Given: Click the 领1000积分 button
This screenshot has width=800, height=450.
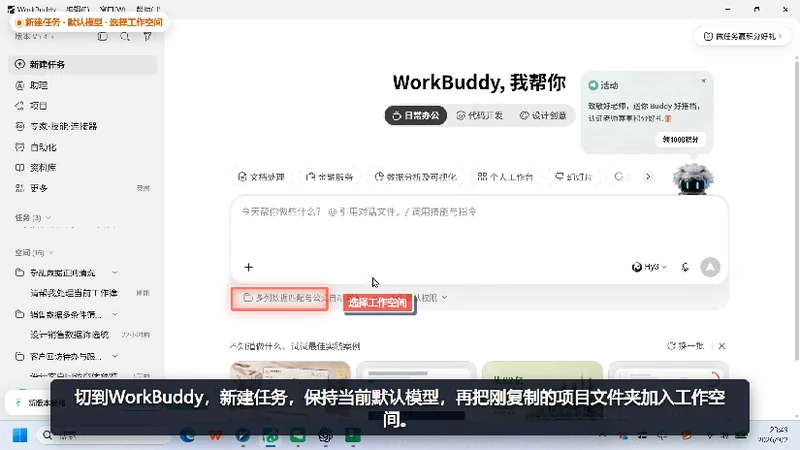Looking at the screenshot, I should click(x=680, y=139).
